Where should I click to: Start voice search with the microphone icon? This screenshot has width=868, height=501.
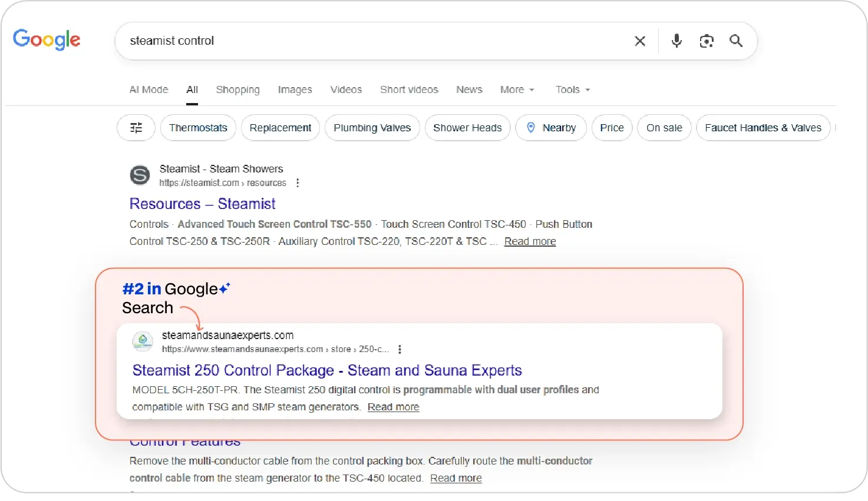click(676, 41)
